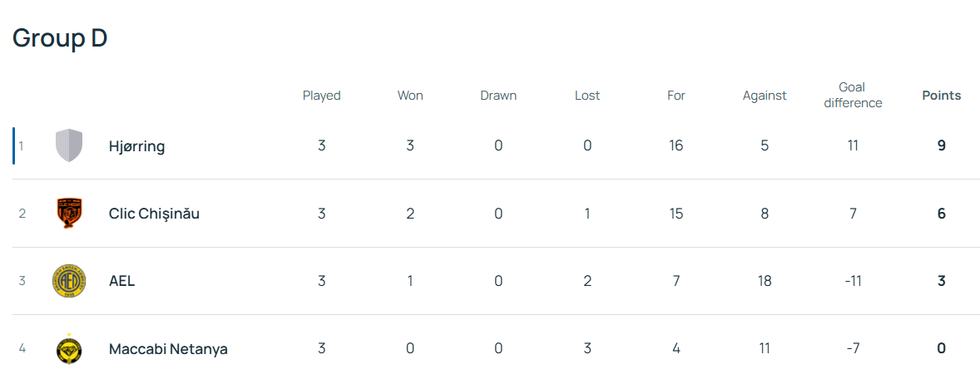The height and width of the screenshot is (379, 980).
Task: Click the For goals column header
Action: tap(676, 96)
